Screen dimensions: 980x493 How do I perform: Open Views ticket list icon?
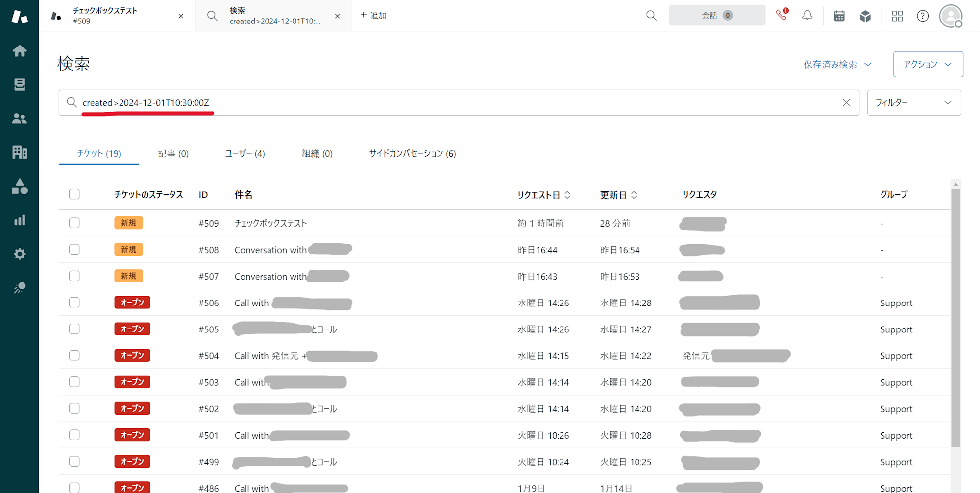click(20, 85)
